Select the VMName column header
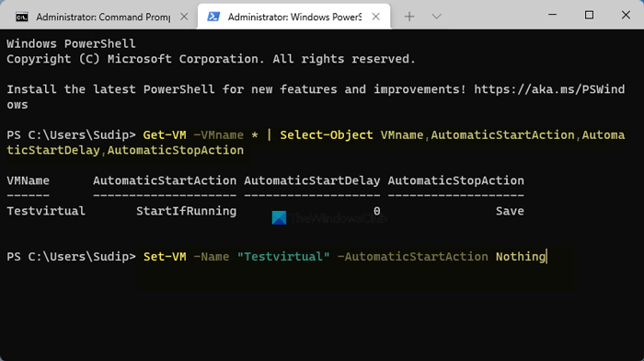 tap(28, 180)
